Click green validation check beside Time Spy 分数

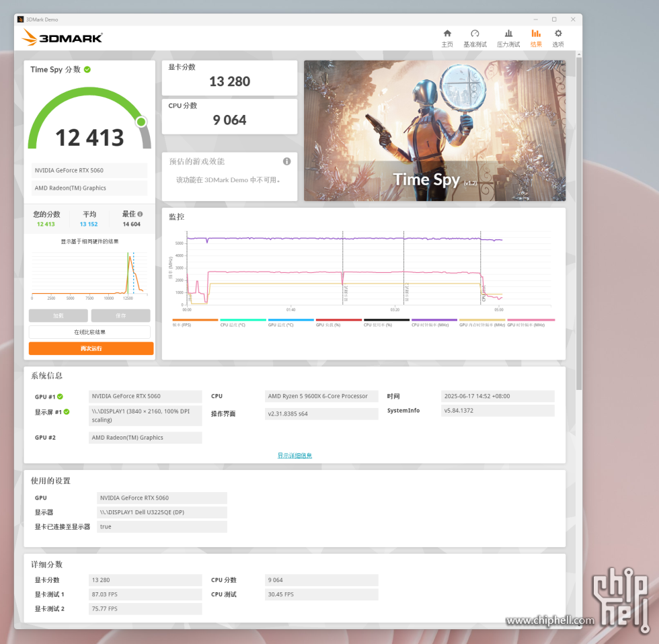(87, 69)
